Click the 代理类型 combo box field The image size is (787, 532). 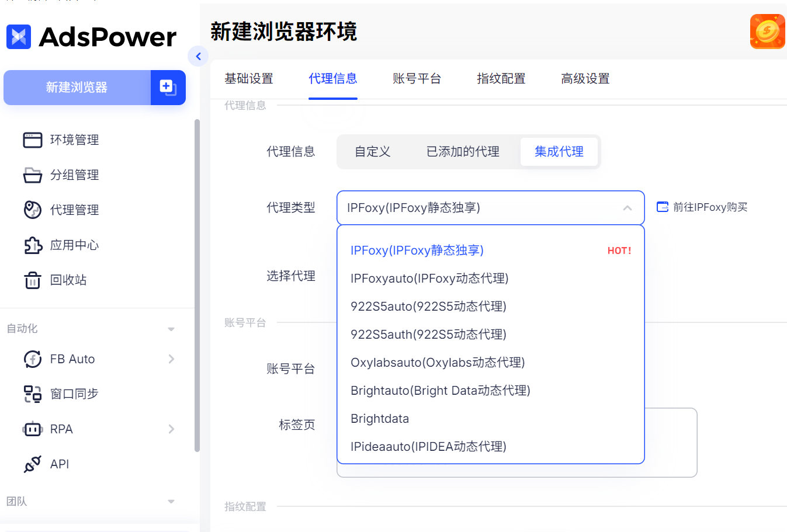pyautogui.click(x=491, y=208)
